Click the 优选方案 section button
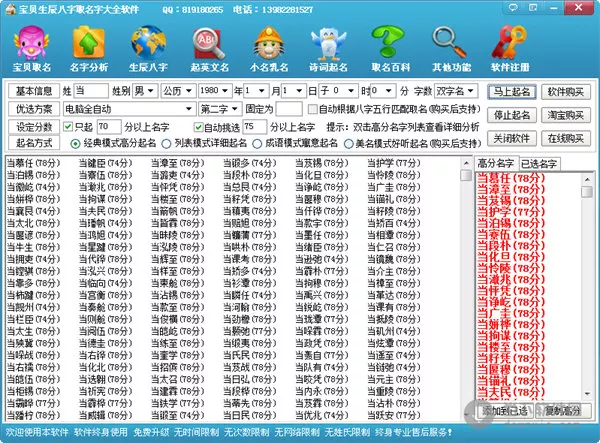The height and width of the screenshot is (443, 600). point(34,109)
